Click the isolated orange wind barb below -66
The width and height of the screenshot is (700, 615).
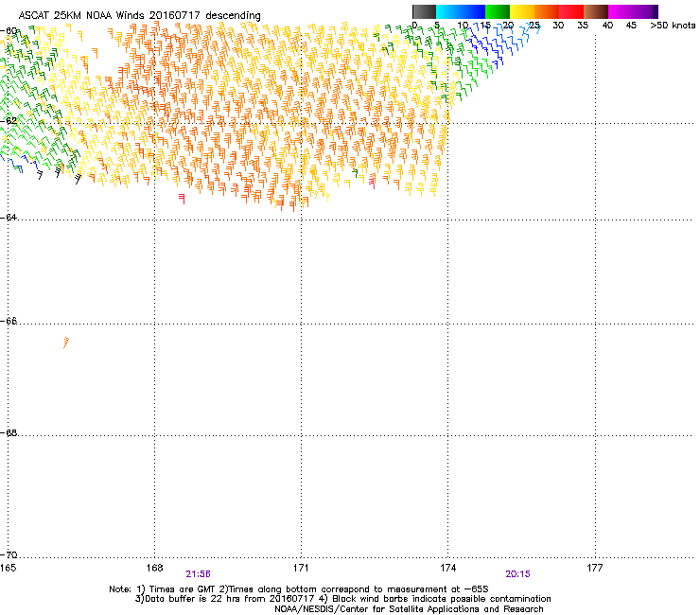[x=66, y=343]
